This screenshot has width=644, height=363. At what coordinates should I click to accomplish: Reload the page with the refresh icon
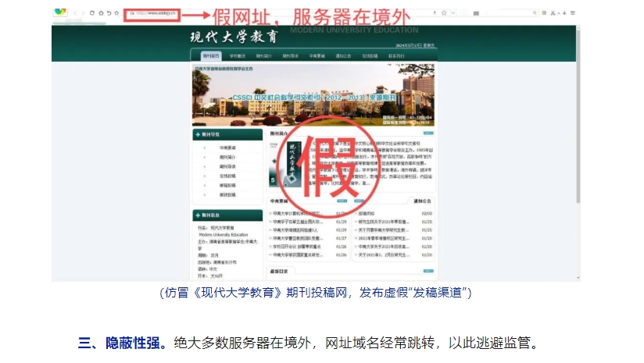click(92, 13)
